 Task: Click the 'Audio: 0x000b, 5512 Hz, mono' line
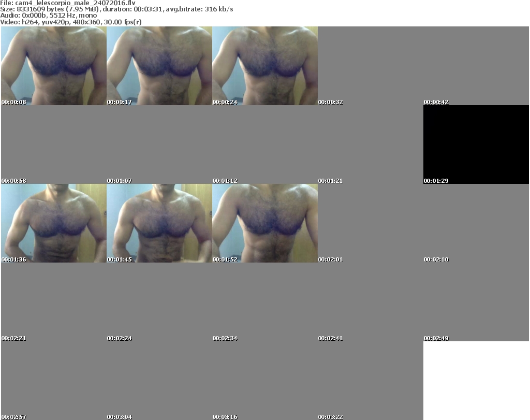48,16
